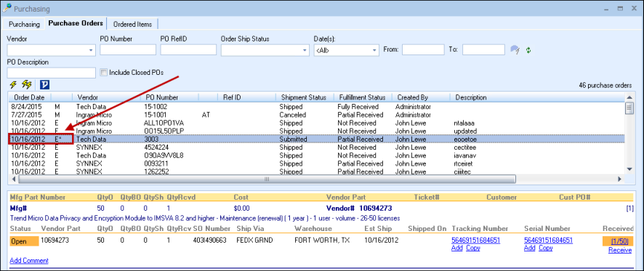
Task: Click the horizontal scrollbar left arrow
Action: pyautogui.click(x=13, y=179)
